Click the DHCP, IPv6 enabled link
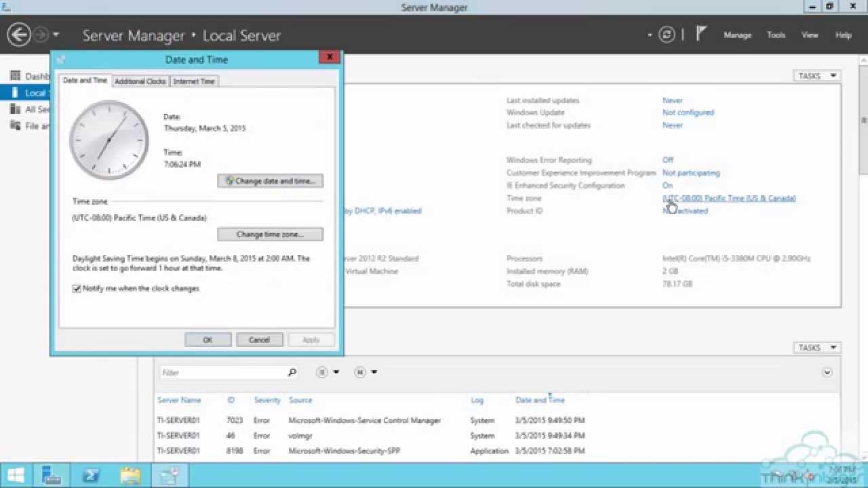Screen dimensions: 868x488 (x=383, y=211)
